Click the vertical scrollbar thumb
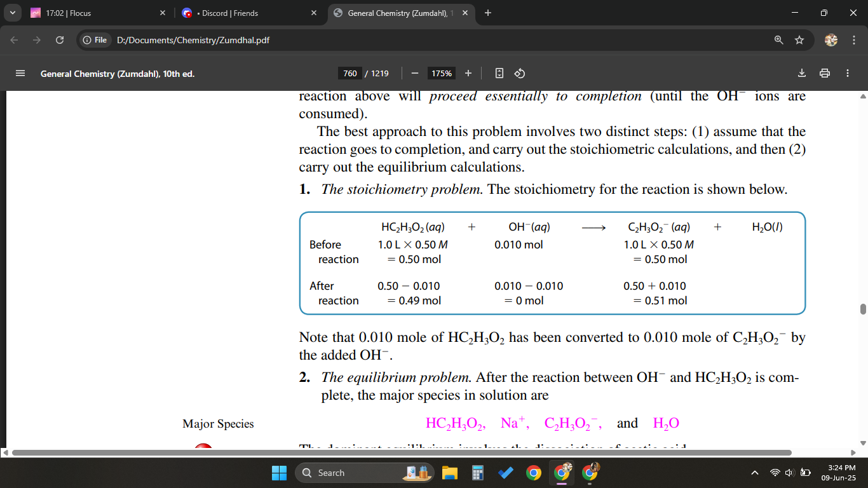The width and height of the screenshot is (868, 488). tap(863, 309)
